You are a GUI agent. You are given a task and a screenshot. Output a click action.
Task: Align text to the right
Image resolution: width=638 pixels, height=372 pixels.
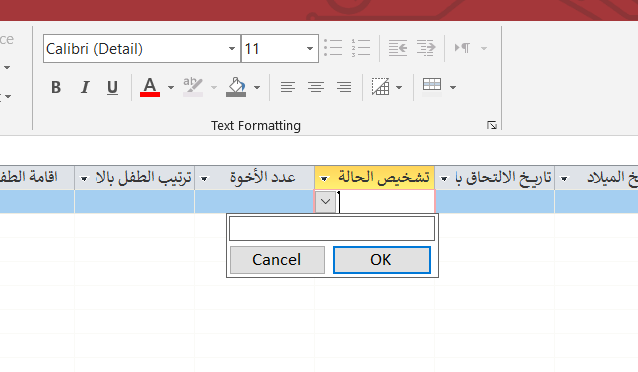coord(344,87)
